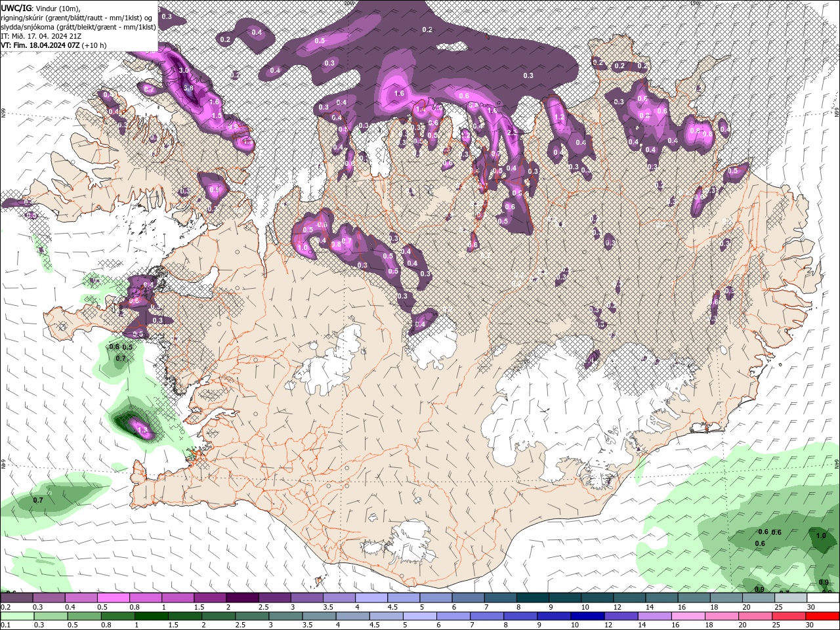This screenshot has height=630, width=840.
Task: Select the dark teal swatch in the snow scale
Action: click(532, 597)
